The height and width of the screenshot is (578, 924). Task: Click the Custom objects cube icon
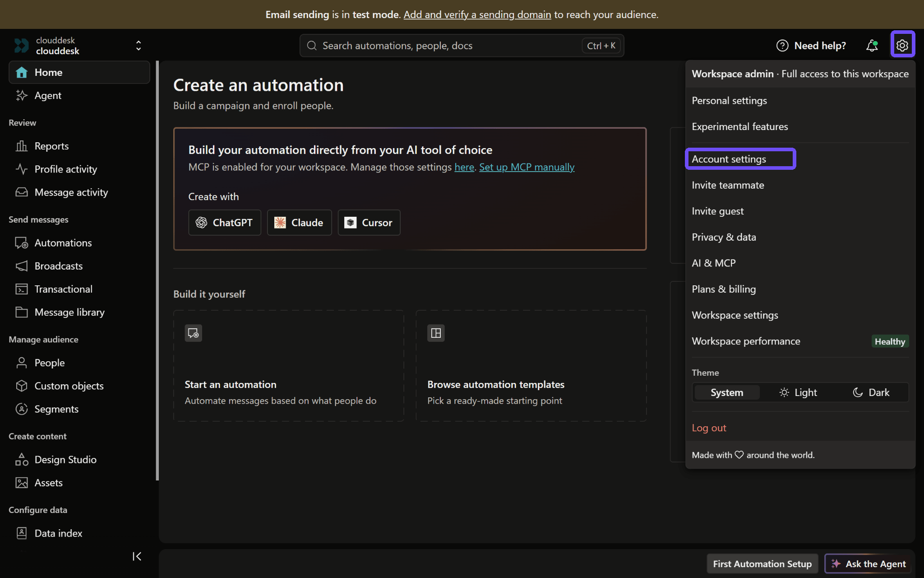(x=21, y=386)
